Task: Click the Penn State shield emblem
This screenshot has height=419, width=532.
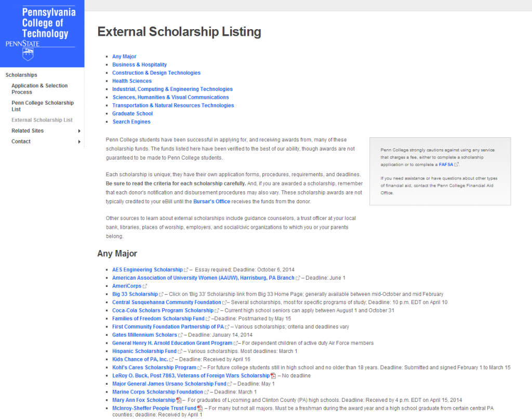Action: [x=28, y=55]
